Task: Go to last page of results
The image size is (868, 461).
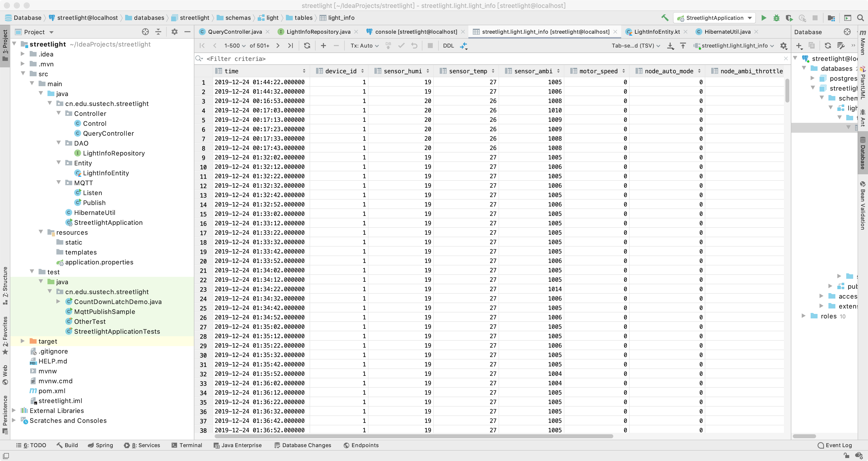Action: tap(291, 46)
